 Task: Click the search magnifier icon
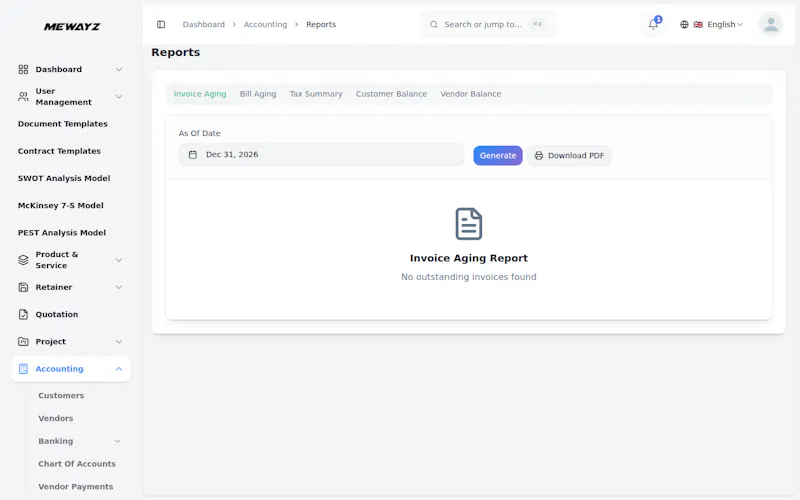(434, 24)
